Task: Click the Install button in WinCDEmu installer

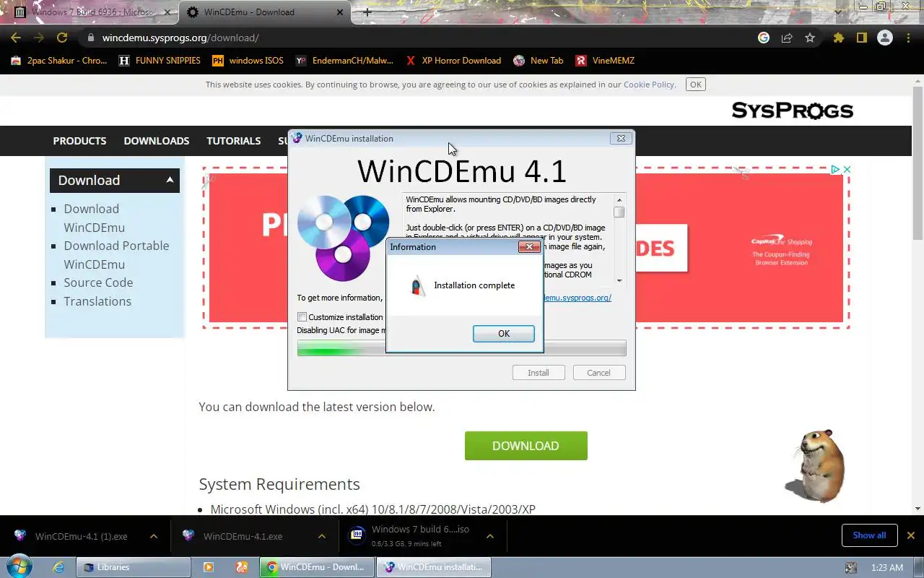Action: [538, 373]
